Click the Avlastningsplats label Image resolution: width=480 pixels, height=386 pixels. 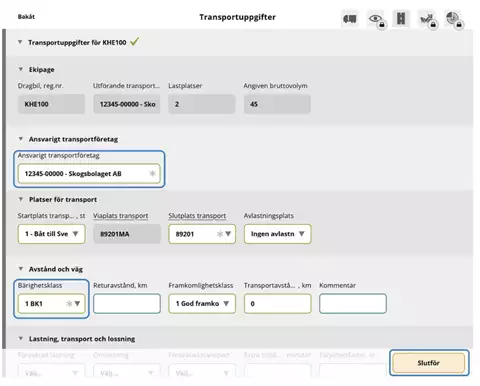pyautogui.click(x=269, y=216)
